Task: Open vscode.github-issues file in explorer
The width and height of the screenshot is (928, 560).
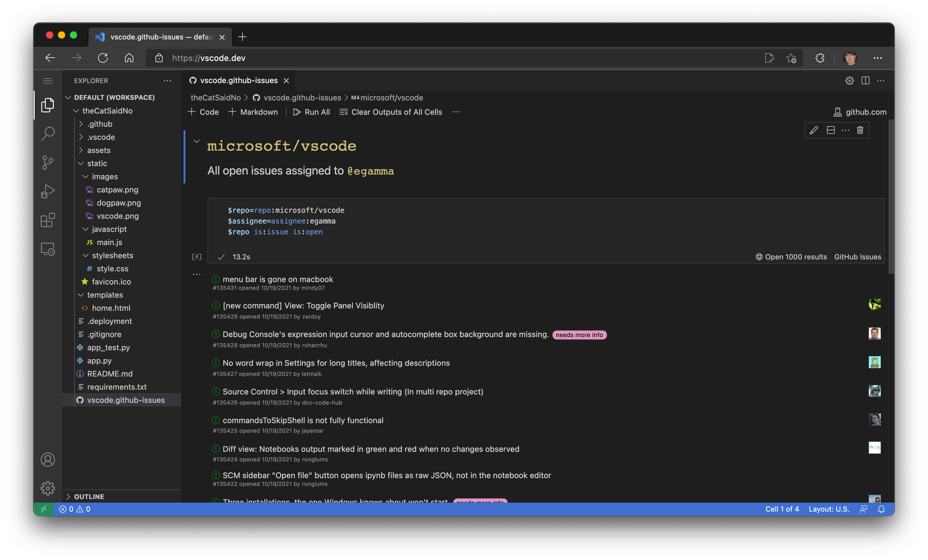Action: 126,400
